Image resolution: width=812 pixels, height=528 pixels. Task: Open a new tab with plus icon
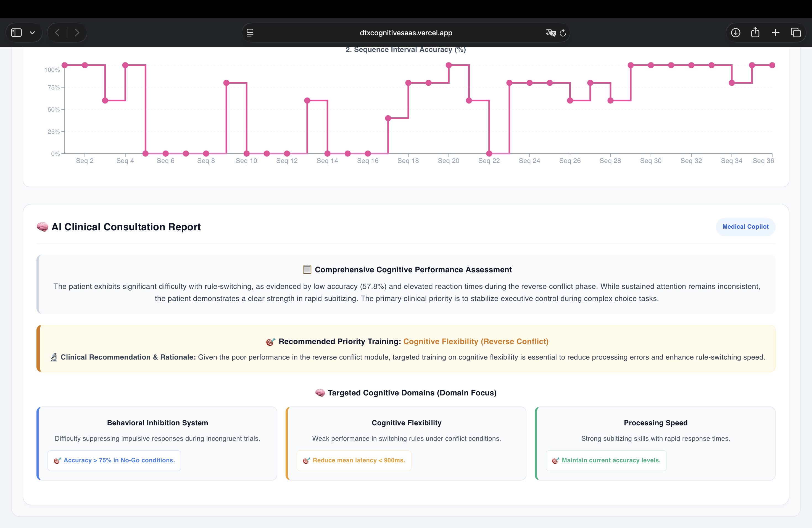click(x=776, y=33)
